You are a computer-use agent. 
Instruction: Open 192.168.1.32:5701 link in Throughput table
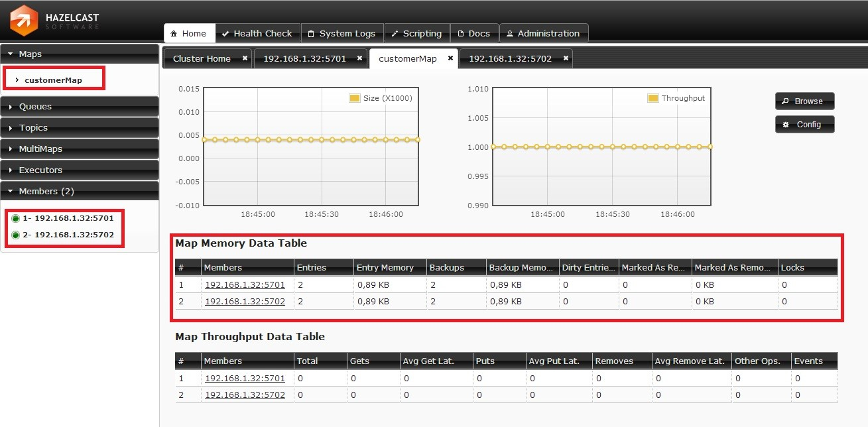point(245,378)
